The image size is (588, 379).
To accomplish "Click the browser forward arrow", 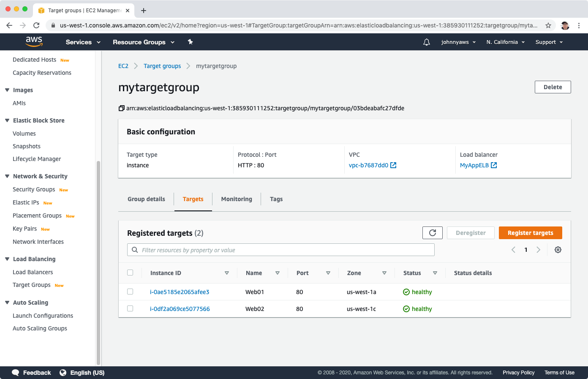I will (23, 25).
